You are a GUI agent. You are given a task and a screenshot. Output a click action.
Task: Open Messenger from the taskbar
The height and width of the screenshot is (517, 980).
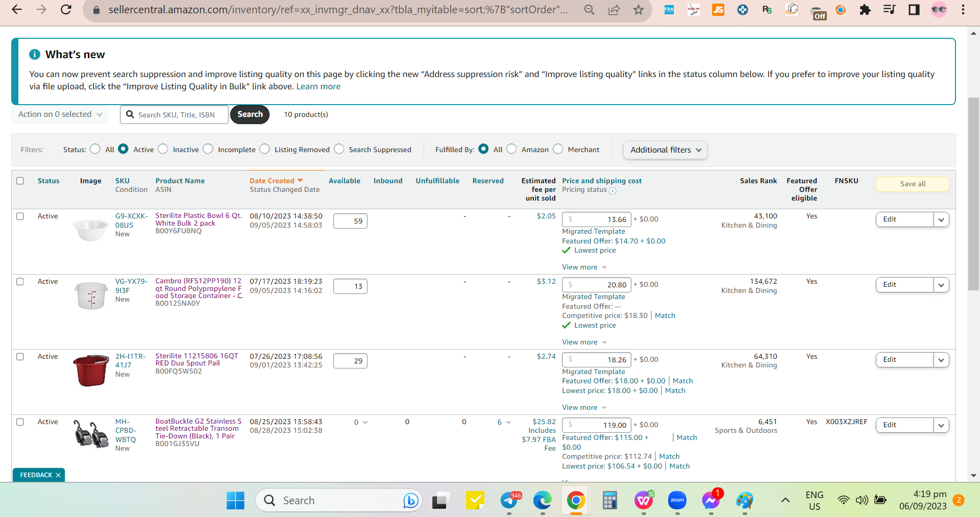(x=710, y=501)
